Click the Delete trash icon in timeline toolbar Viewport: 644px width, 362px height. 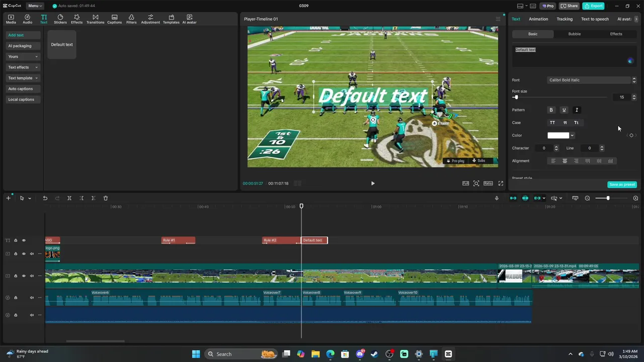pyautogui.click(x=106, y=198)
